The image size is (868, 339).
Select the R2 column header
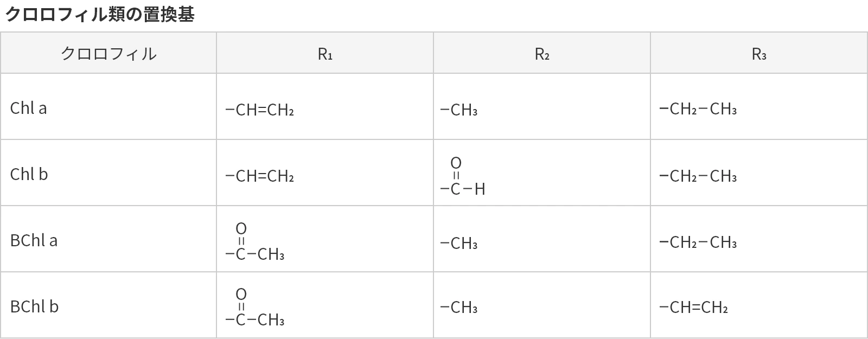click(542, 54)
